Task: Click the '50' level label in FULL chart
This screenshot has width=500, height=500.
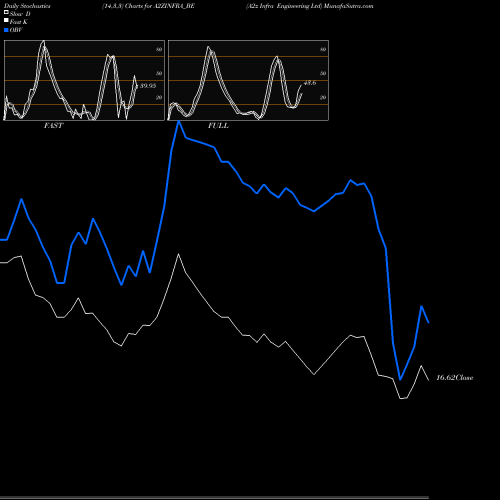Action: (x=323, y=73)
